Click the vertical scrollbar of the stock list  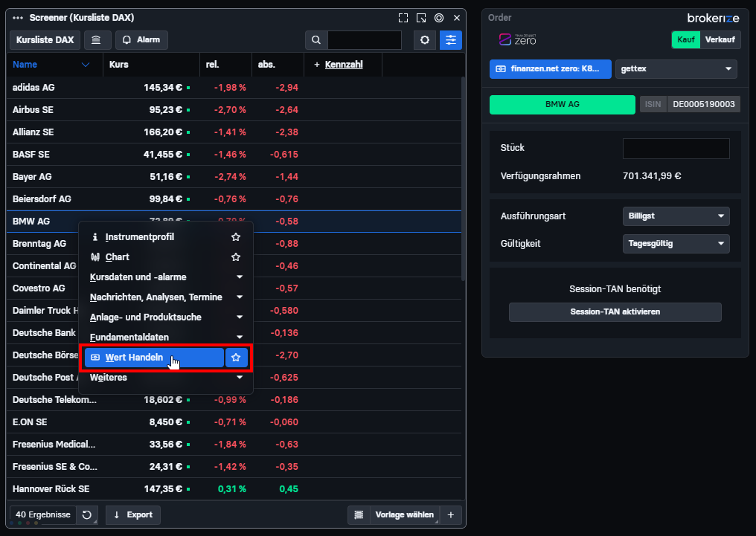point(464,178)
